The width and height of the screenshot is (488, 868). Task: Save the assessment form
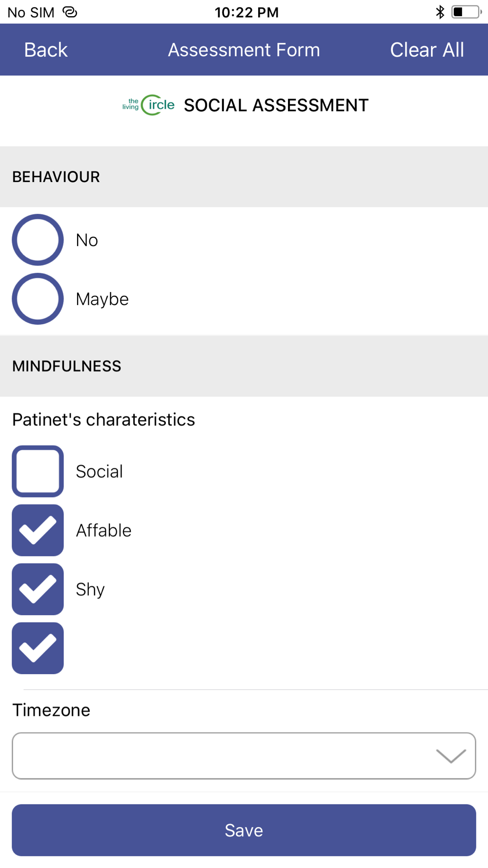coord(244,830)
